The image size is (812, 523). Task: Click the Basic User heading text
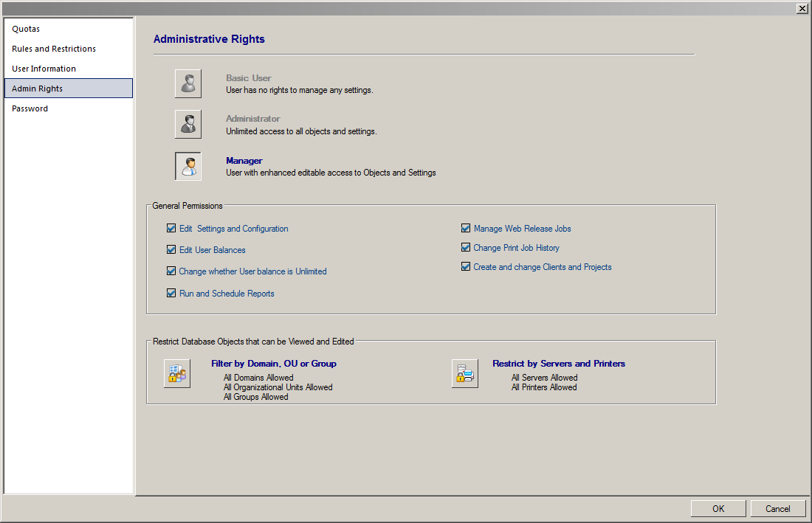pyautogui.click(x=249, y=78)
